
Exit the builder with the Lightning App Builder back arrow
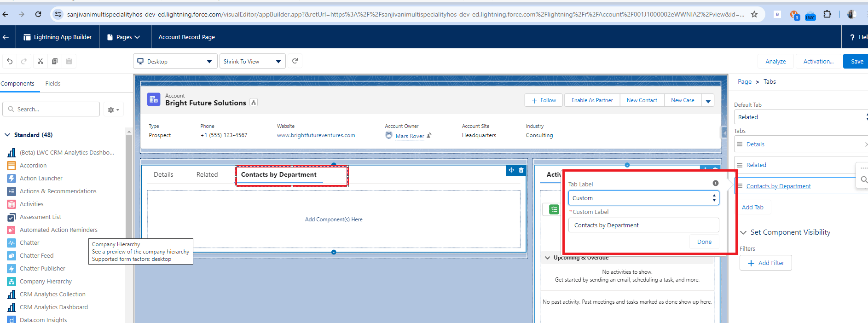click(x=6, y=37)
